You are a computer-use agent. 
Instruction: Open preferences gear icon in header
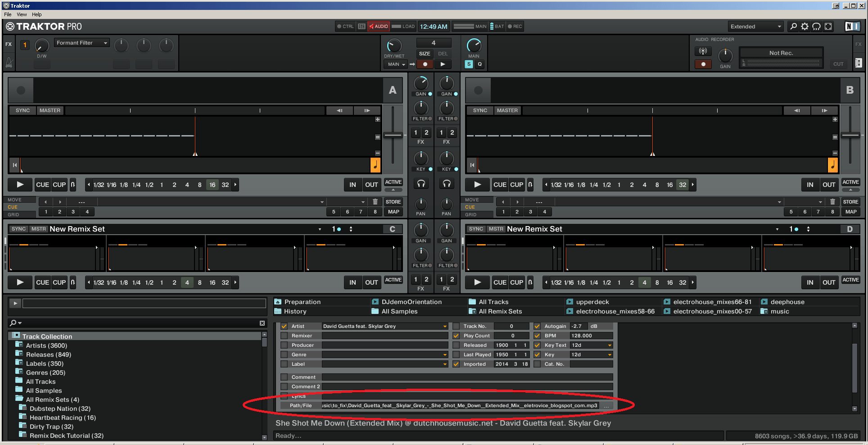pos(805,27)
